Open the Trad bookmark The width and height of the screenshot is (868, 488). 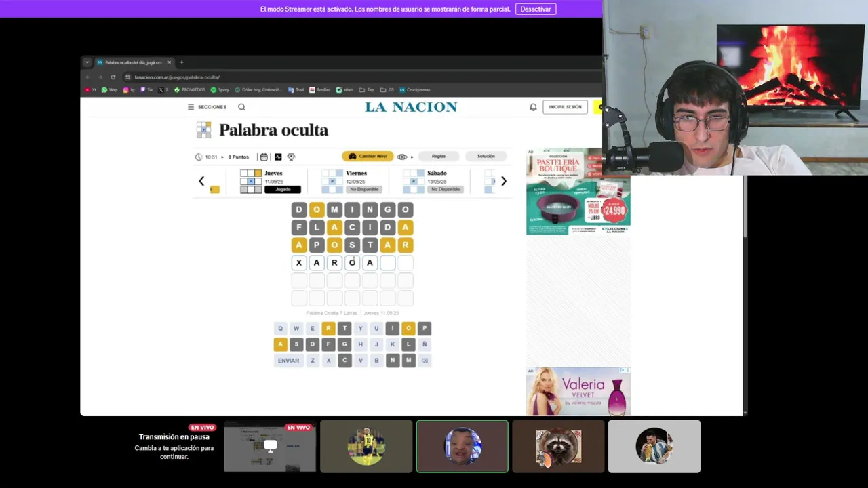(296, 89)
